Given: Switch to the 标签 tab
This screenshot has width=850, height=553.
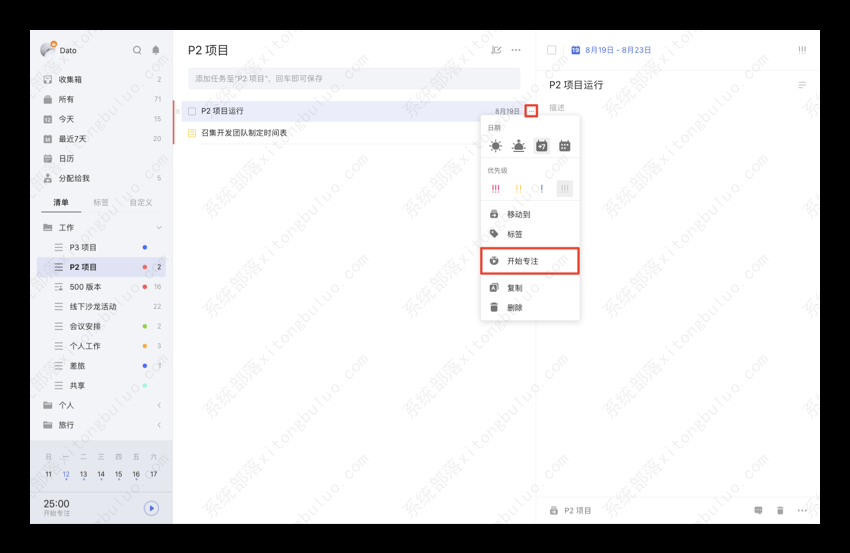Looking at the screenshot, I should [101, 202].
